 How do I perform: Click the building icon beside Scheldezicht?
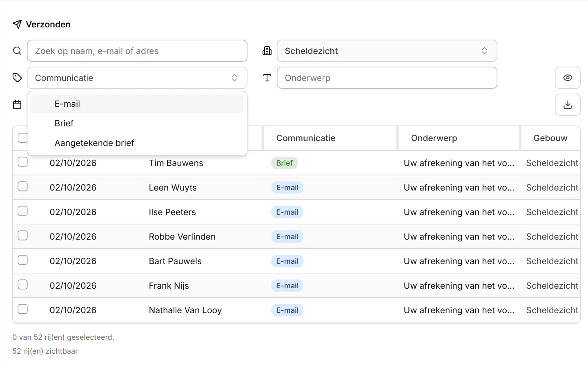pyautogui.click(x=267, y=51)
